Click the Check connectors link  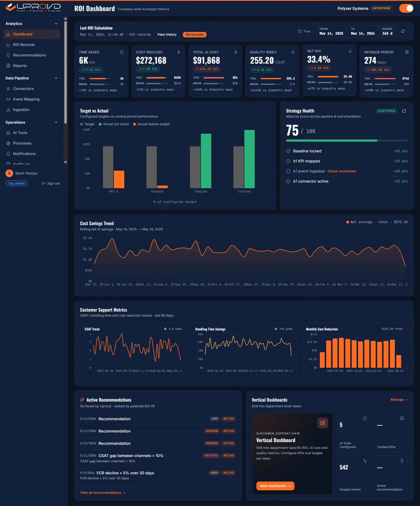(x=342, y=171)
